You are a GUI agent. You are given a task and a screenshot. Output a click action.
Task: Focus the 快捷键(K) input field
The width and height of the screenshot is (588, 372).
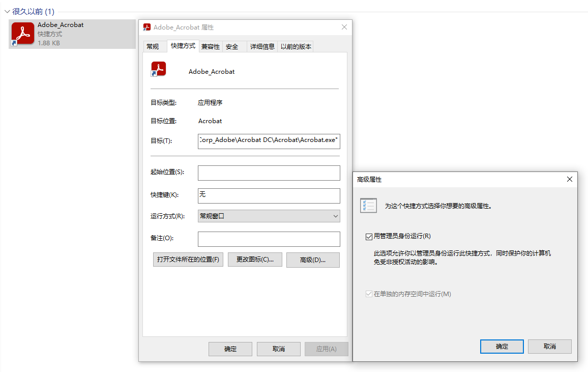coord(269,196)
